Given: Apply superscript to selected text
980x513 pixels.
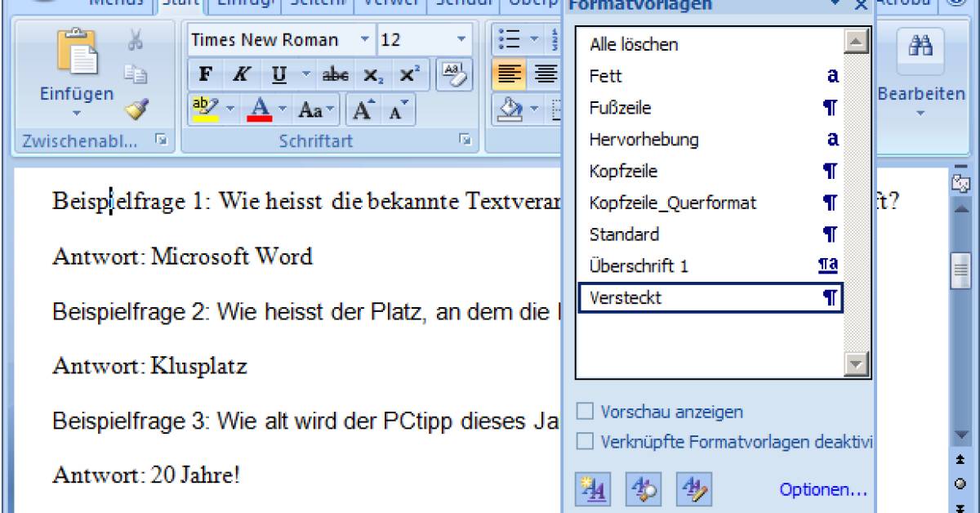Looking at the screenshot, I should 412,74.
